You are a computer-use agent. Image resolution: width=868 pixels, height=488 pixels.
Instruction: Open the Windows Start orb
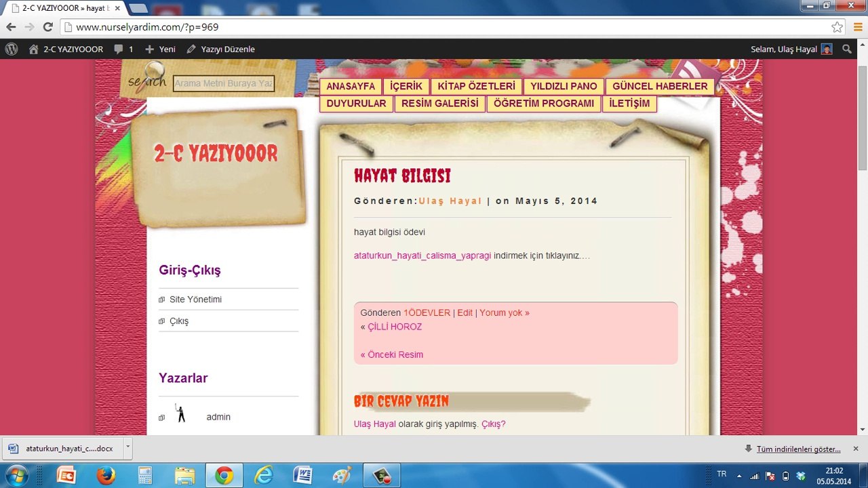[16, 476]
